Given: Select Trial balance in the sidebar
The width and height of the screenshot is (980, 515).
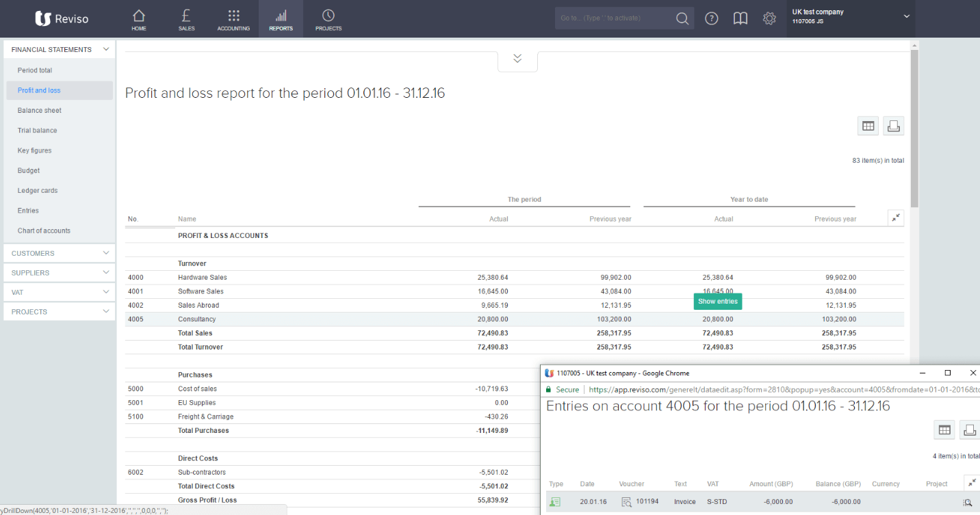Looking at the screenshot, I should [x=38, y=131].
